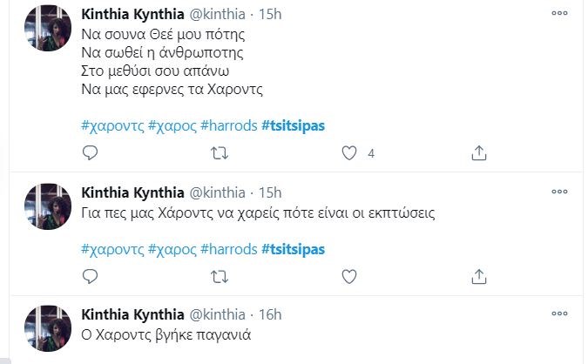Like the first tweet with 4 likes

349,153
